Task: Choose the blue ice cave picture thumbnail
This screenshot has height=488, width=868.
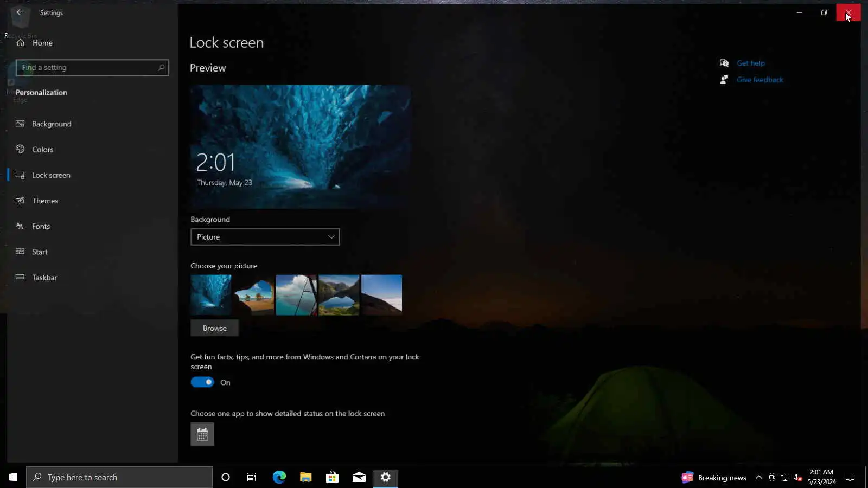Action: pyautogui.click(x=211, y=295)
